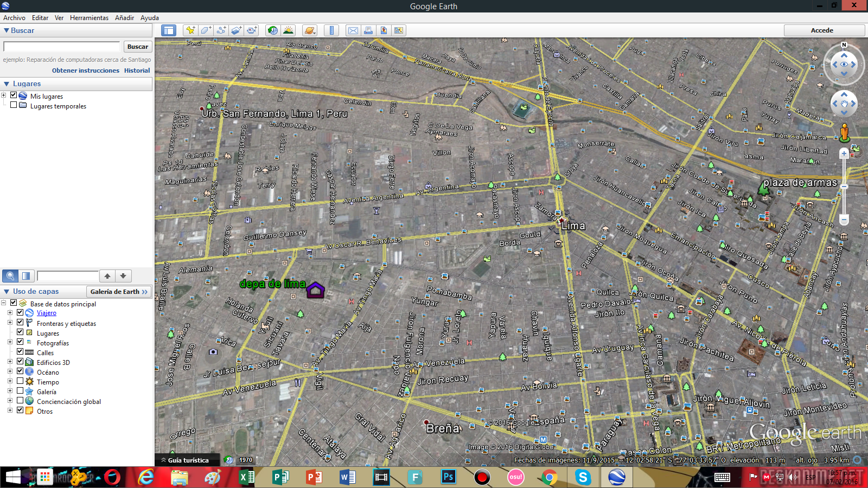
Task: Expand the Otros layer node
Action: [x=10, y=410]
